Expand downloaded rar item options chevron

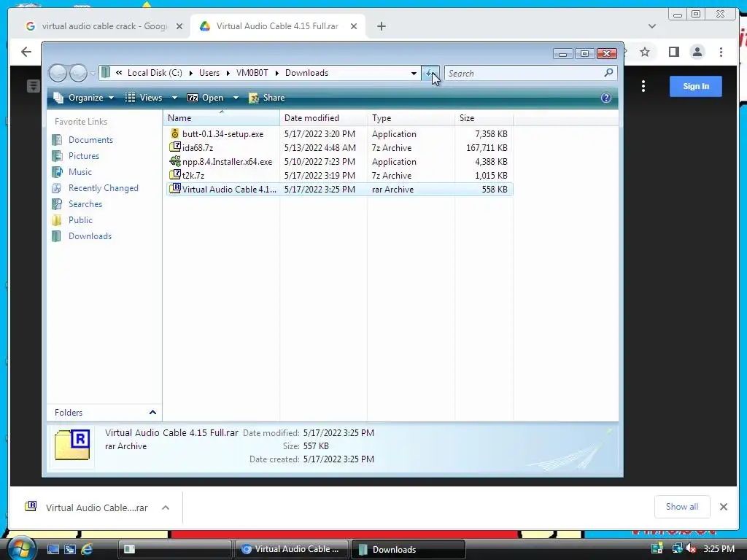click(166, 507)
